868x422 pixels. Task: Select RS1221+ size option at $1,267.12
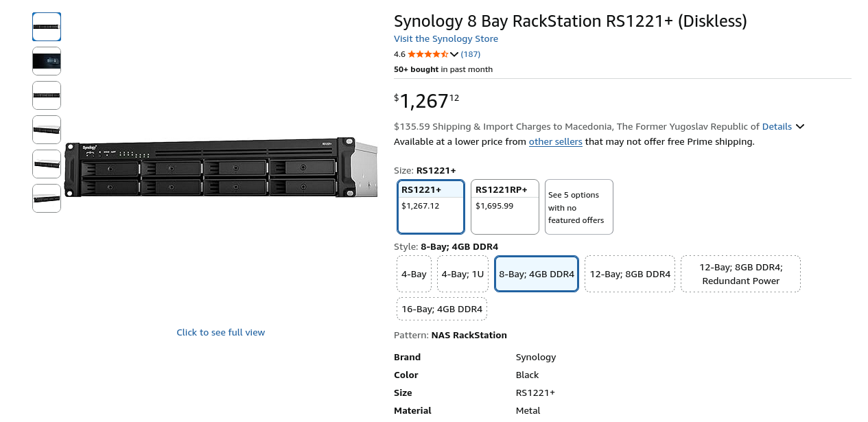(431, 207)
